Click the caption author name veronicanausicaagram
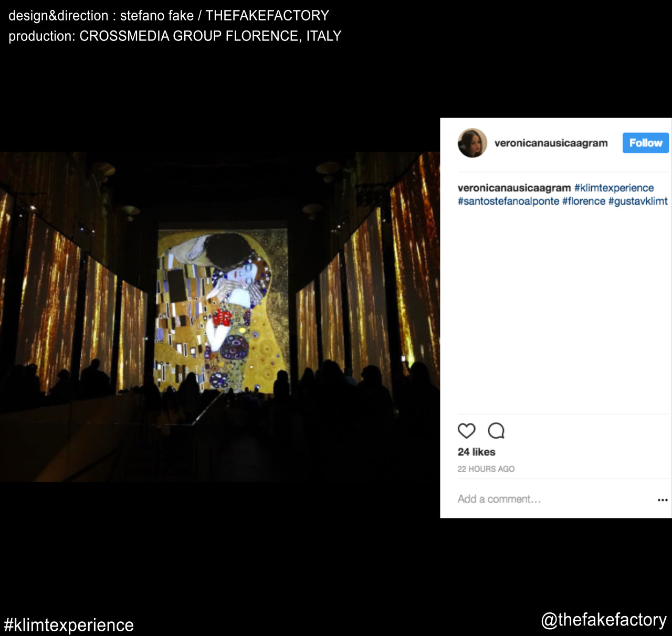The width and height of the screenshot is (672, 636). (514, 188)
